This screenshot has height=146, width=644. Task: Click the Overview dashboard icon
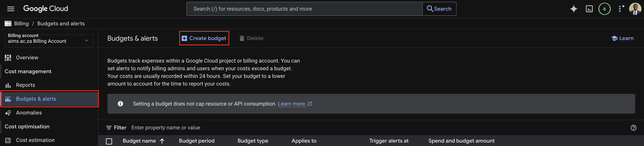[x=8, y=58]
